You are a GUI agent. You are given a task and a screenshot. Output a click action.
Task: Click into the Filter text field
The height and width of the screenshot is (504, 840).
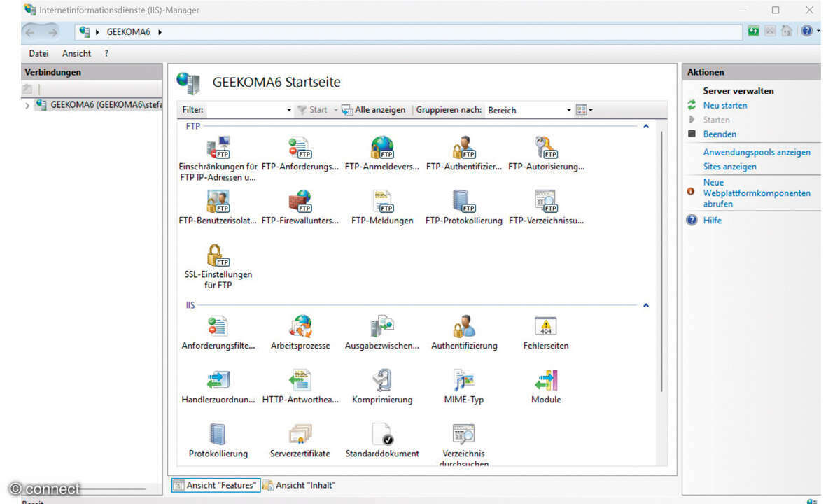pos(245,110)
